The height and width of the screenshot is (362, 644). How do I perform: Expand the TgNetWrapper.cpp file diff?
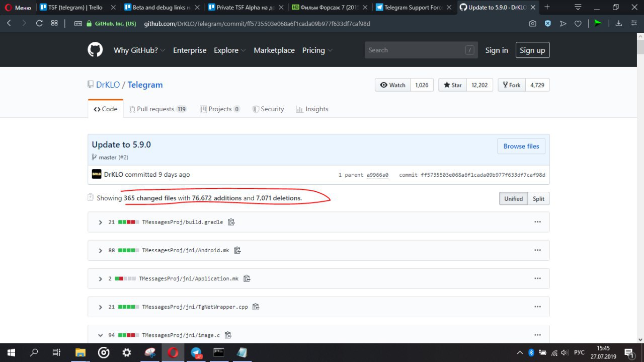tap(101, 307)
